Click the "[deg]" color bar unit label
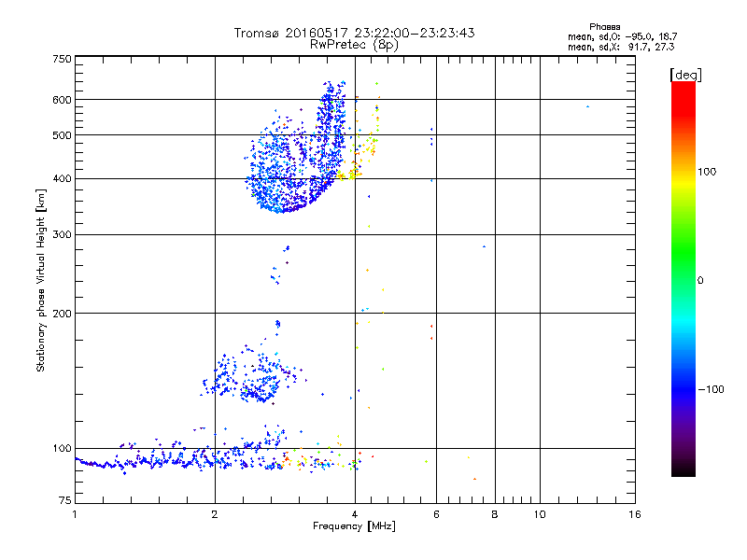The height and width of the screenshot is (560, 747). coord(685,75)
